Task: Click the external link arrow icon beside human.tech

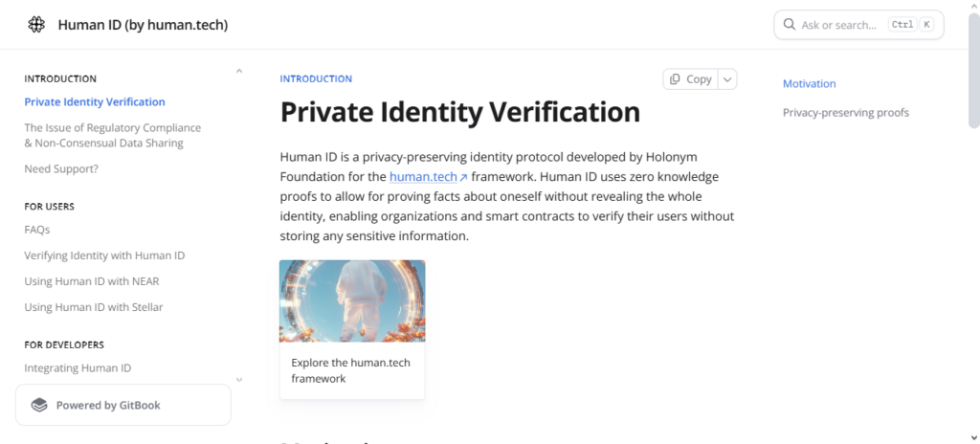Action: (463, 178)
